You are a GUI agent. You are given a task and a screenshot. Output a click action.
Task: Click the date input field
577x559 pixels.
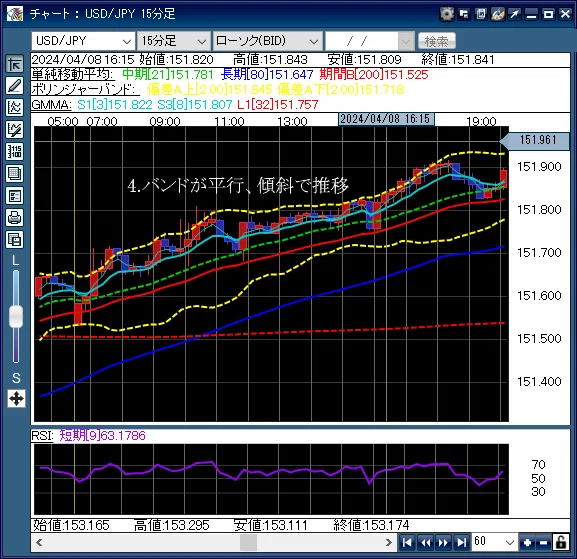click(x=361, y=41)
